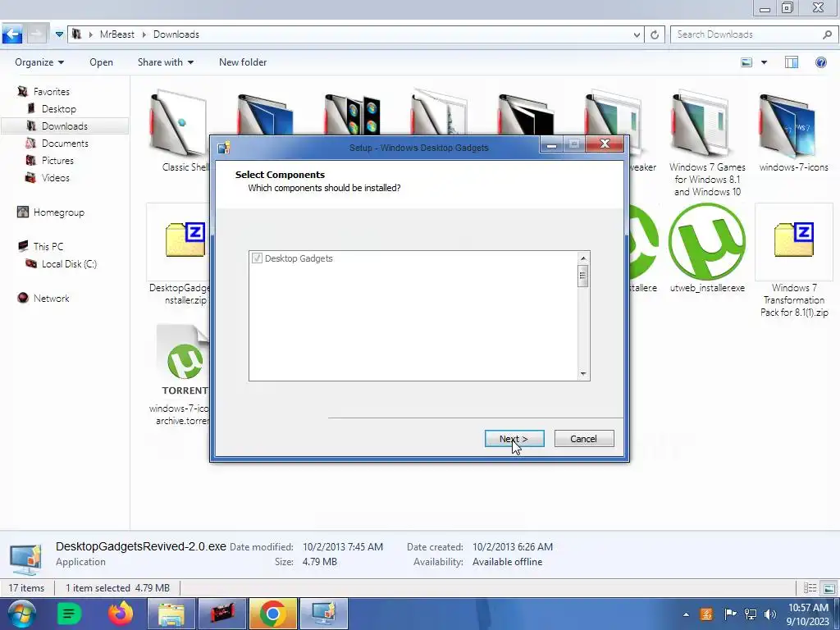The width and height of the screenshot is (840, 630).
Task: Open Desktop in navigation pane
Action: (59, 109)
